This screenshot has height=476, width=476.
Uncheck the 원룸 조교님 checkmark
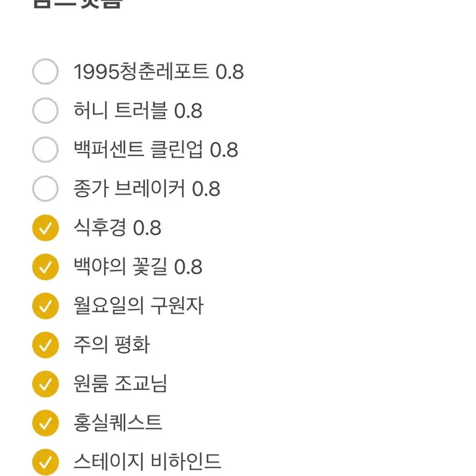(x=45, y=383)
